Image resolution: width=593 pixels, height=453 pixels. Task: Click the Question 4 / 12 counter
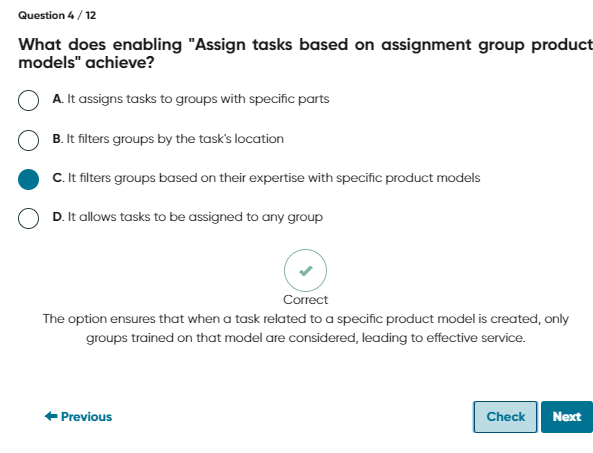[57, 16]
